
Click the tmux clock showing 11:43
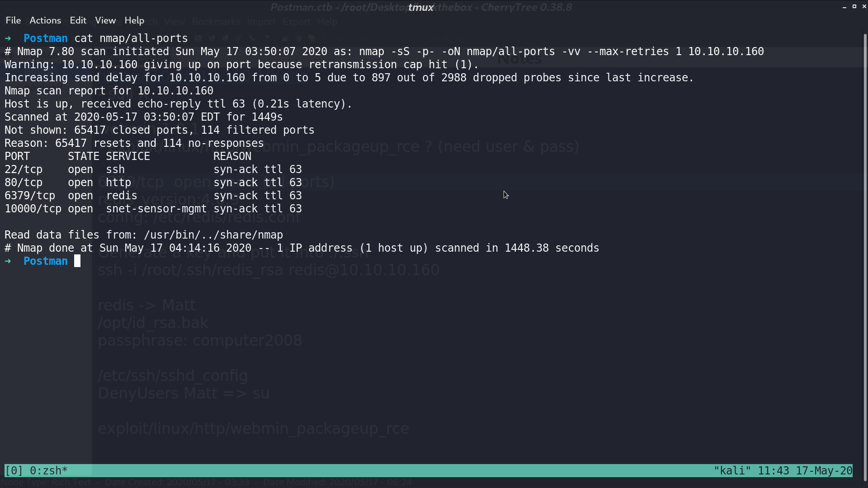point(774,470)
